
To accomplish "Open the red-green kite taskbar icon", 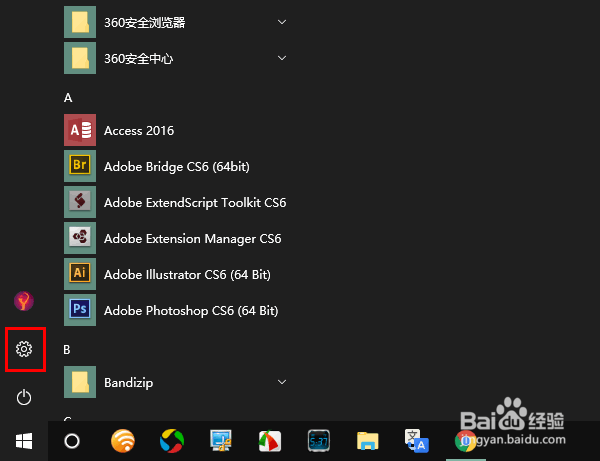I will pos(270,441).
